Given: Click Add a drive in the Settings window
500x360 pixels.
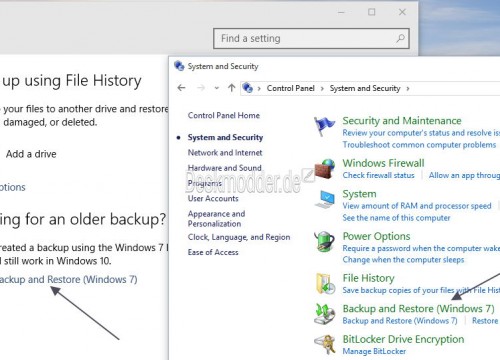Looking at the screenshot, I should click(31, 154).
